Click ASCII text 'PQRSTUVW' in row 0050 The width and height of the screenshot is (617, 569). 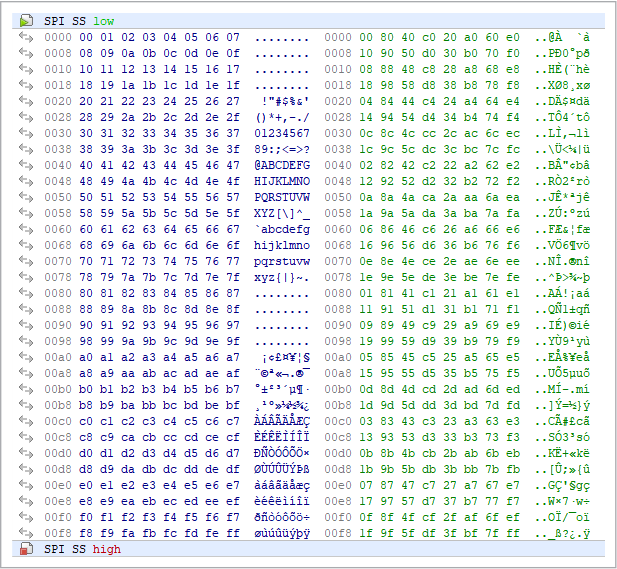(282, 197)
